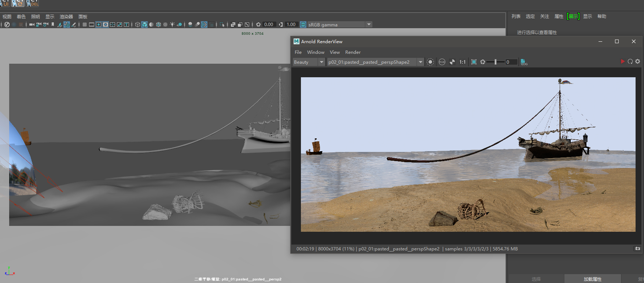Open camera attributes icon in viewport toolbar
This screenshot has width=644, height=283.
pos(46,25)
